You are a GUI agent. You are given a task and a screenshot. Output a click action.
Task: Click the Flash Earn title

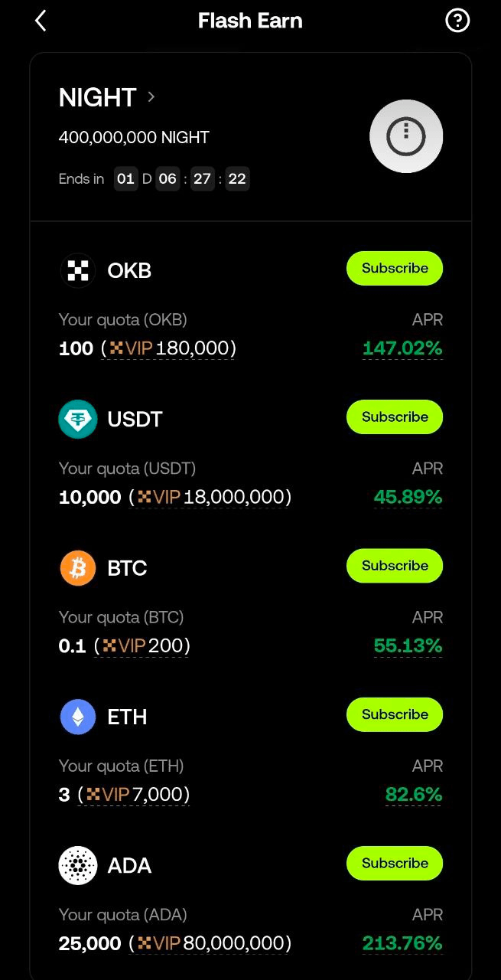pos(250,21)
